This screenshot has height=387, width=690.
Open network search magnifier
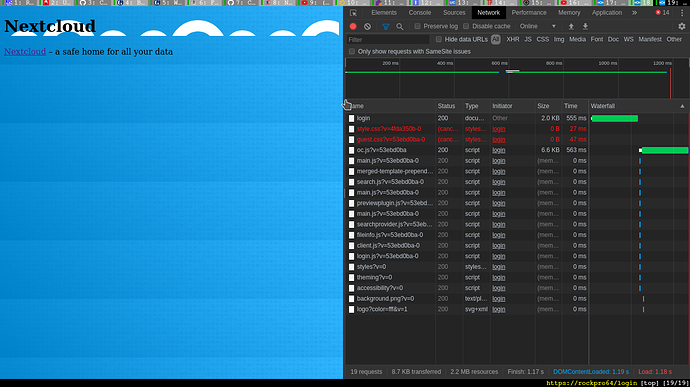click(x=400, y=26)
